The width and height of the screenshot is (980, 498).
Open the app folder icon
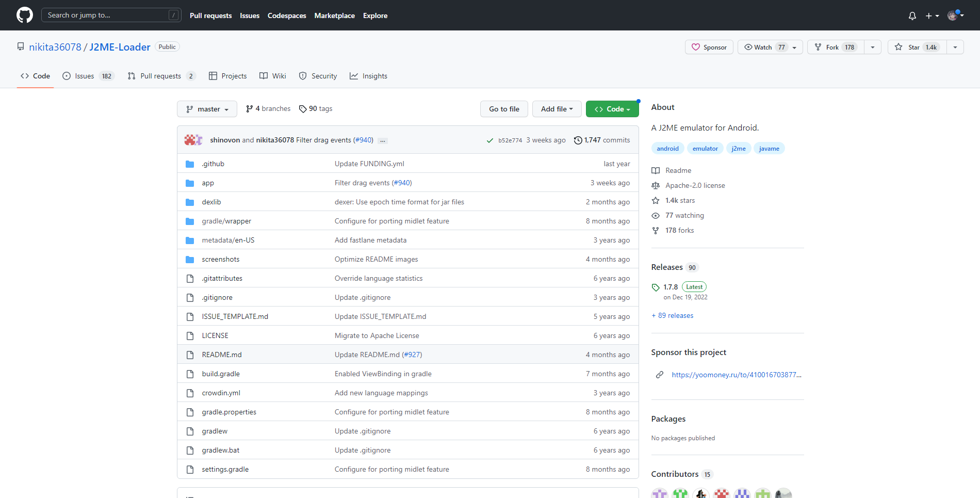[190, 183]
